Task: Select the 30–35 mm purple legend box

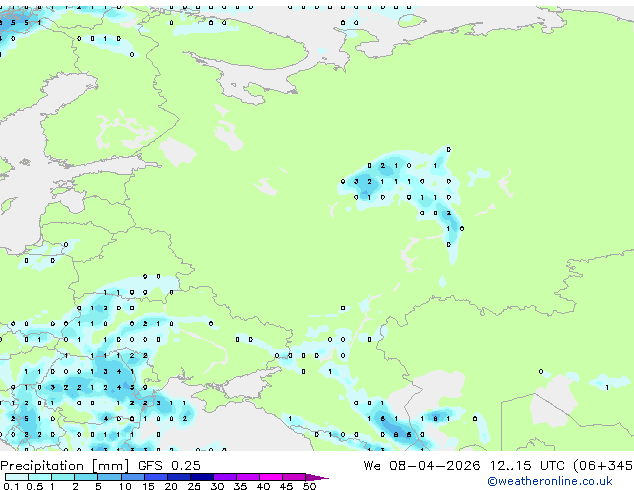Action: point(225,477)
